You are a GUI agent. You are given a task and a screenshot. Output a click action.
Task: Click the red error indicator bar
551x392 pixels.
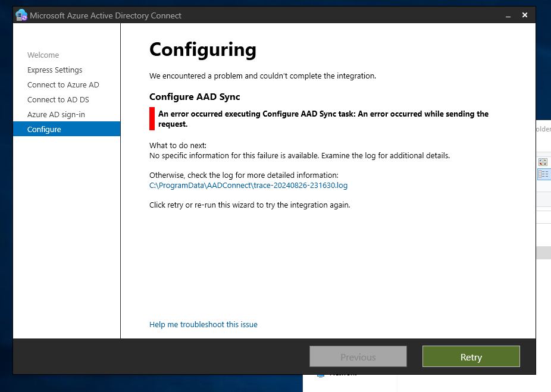pyautogui.click(x=151, y=118)
